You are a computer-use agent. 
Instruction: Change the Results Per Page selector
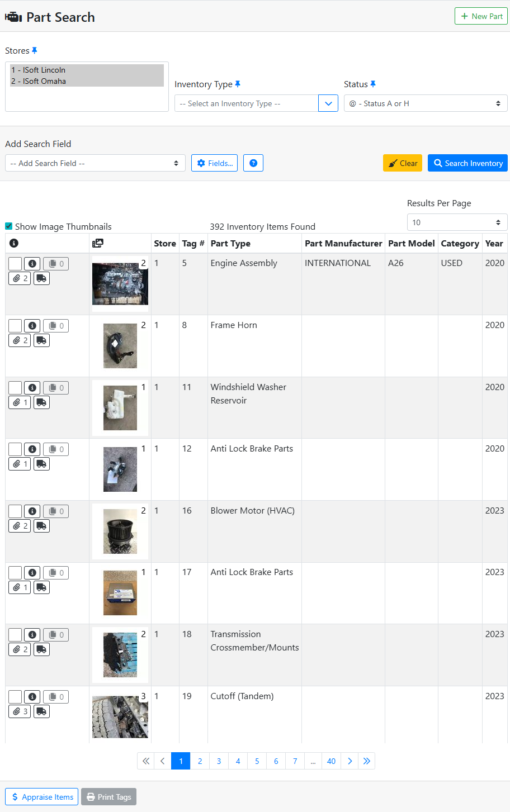click(457, 222)
